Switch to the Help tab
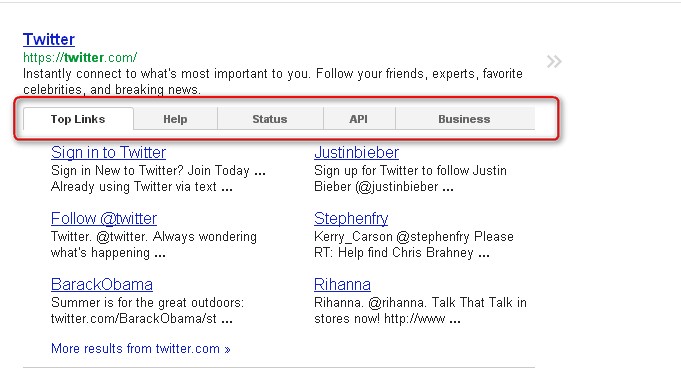This screenshot has height=368, width=681. coord(175,119)
